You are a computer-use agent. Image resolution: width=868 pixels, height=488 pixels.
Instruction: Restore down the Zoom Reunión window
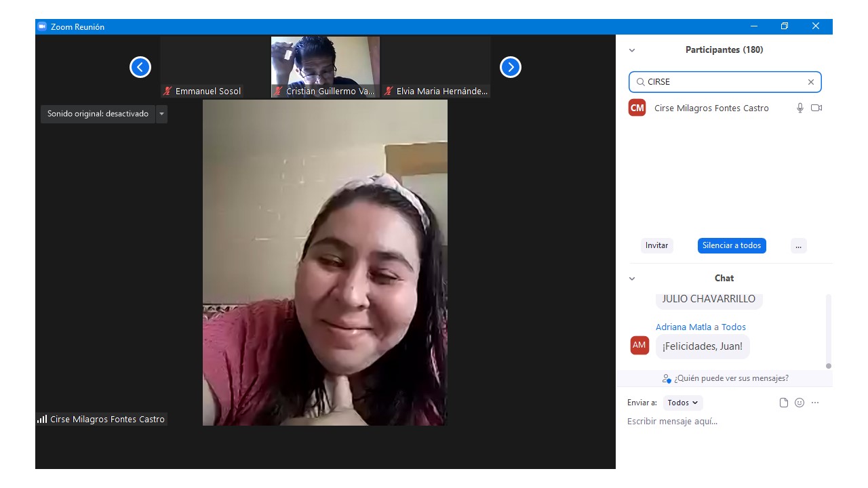pos(785,26)
